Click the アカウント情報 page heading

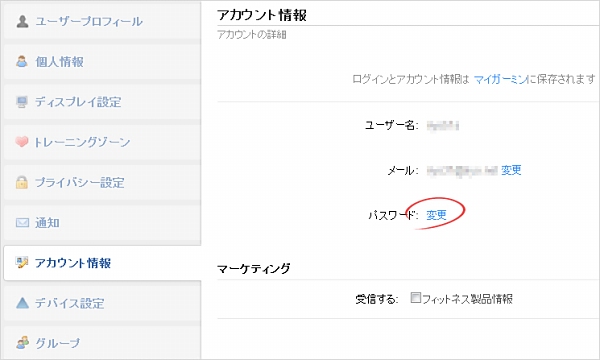click(x=262, y=15)
